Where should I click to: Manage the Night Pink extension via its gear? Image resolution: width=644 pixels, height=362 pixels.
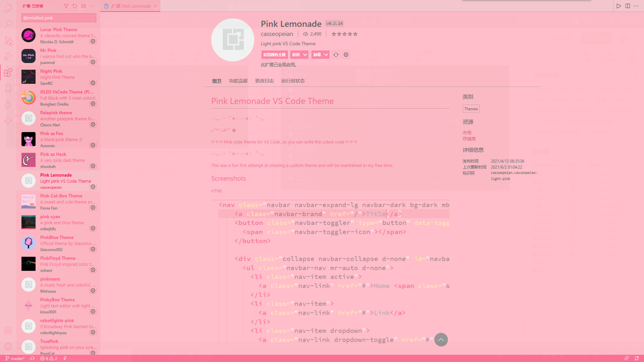point(93,83)
